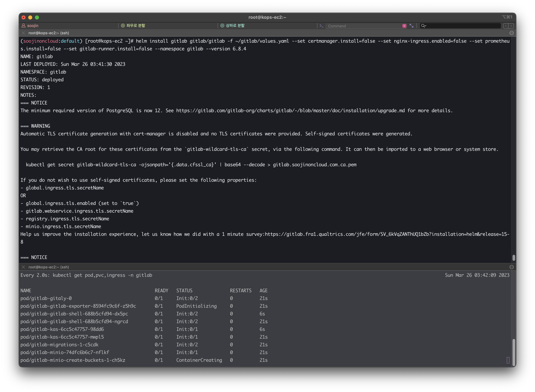Open the pink Command history dropdown
Screen dimensions: 535x392
coord(404,26)
